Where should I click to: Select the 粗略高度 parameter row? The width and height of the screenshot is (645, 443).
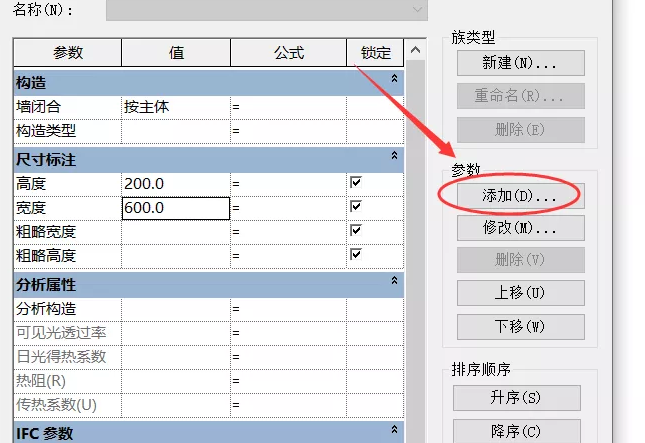click(x=209, y=256)
